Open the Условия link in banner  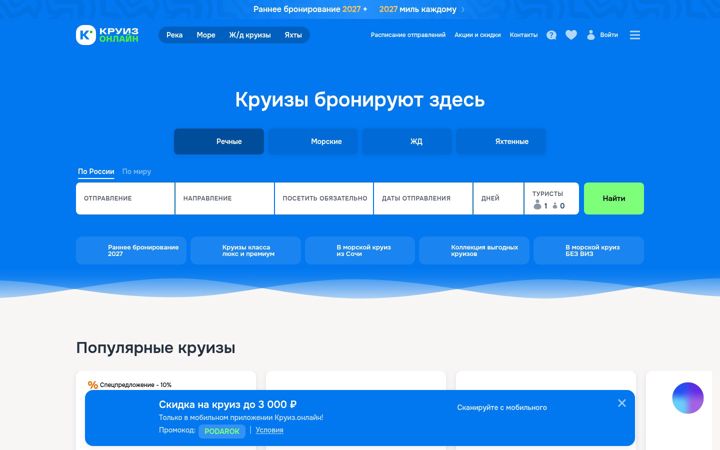point(270,430)
